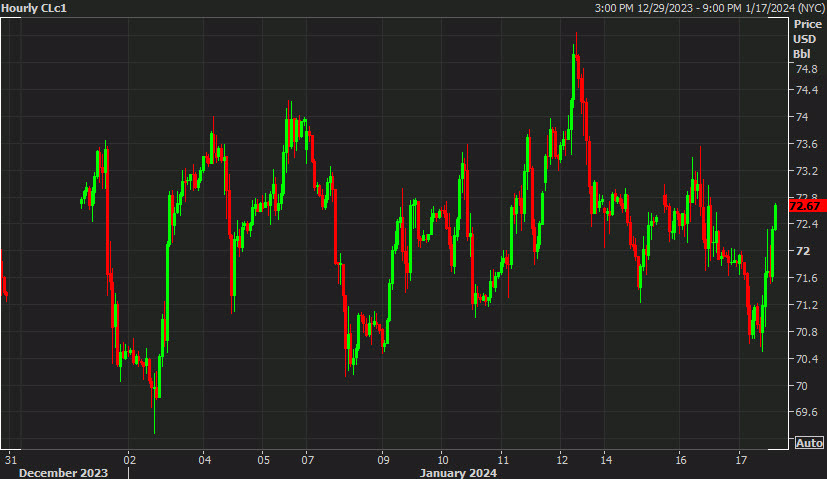
Task: Click the 74 price axis label
Action: [x=802, y=117]
